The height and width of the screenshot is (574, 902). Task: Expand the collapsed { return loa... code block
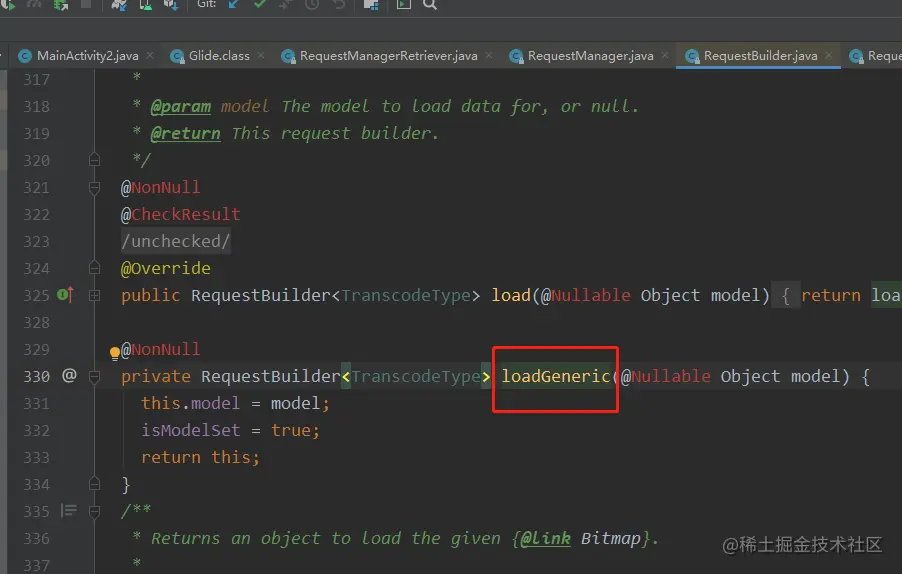tap(836, 295)
